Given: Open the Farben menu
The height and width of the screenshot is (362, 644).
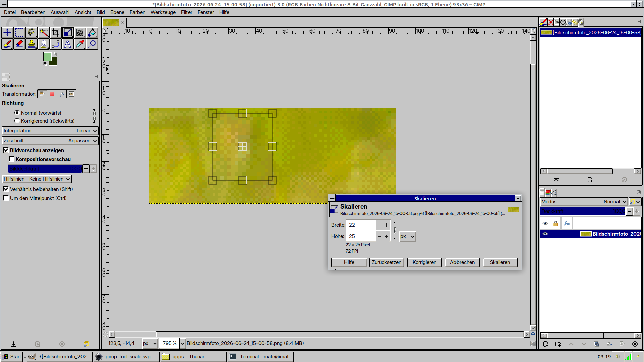Looking at the screenshot, I should pyautogui.click(x=138, y=12).
